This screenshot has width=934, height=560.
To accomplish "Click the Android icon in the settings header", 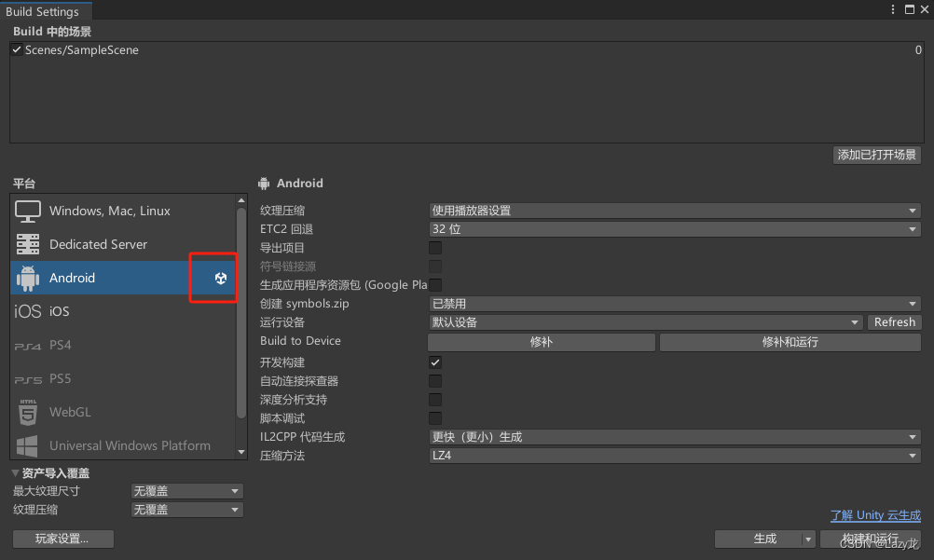I will point(264,184).
